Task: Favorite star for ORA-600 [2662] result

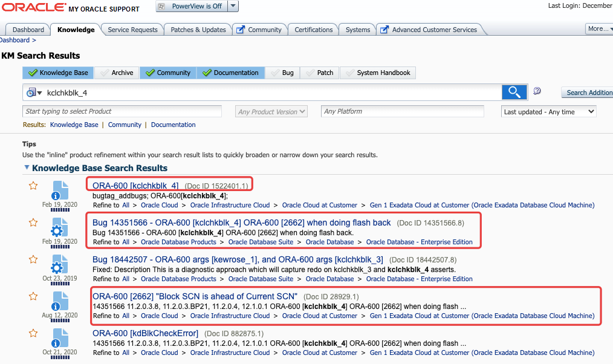Action: click(x=33, y=296)
